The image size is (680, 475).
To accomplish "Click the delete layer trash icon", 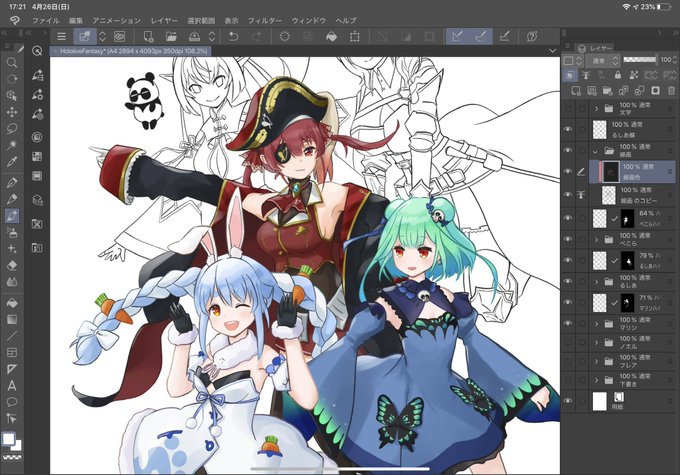I will tap(671, 90).
